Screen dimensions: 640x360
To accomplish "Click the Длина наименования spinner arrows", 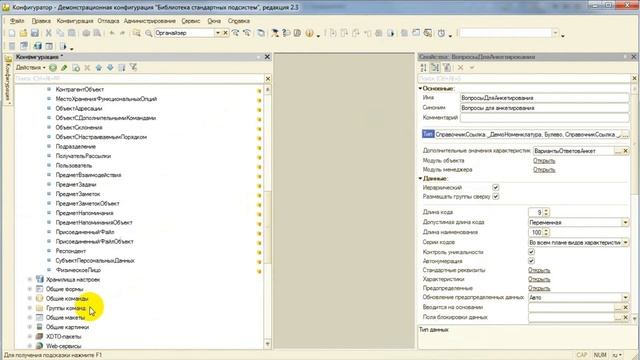I will tap(546, 232).
